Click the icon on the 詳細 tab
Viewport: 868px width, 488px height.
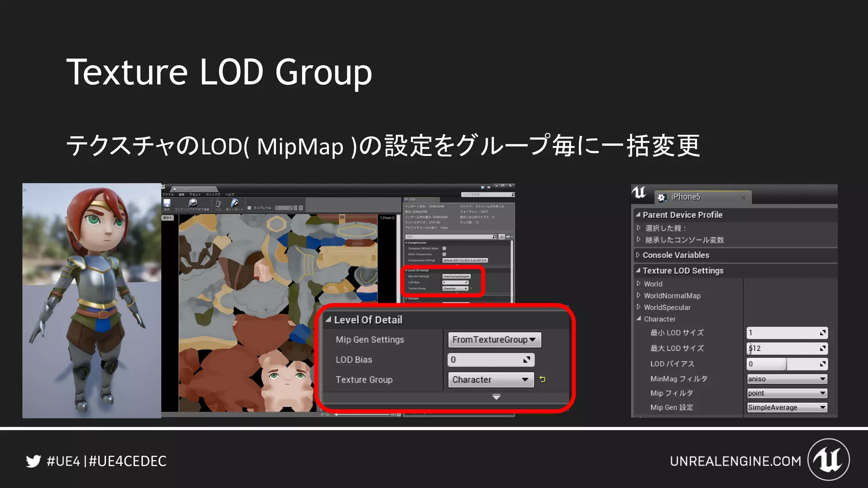[x=407, y=200]
